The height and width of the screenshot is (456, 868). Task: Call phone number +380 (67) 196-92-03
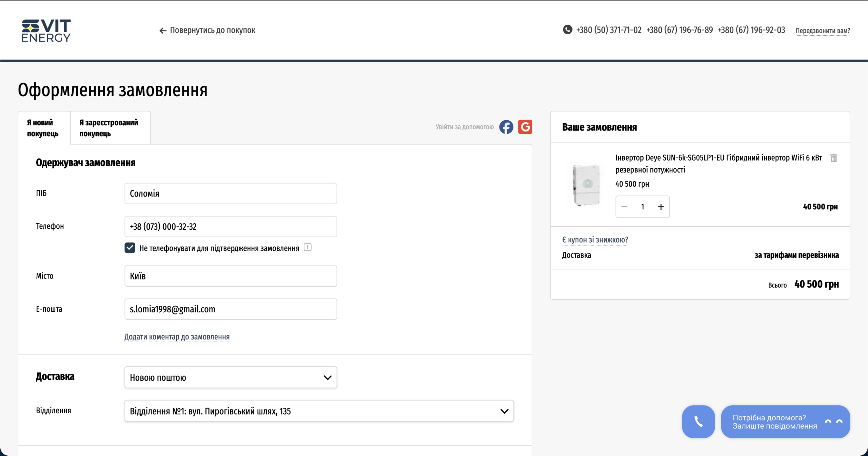pyautogui.click(x=751, y=30)
